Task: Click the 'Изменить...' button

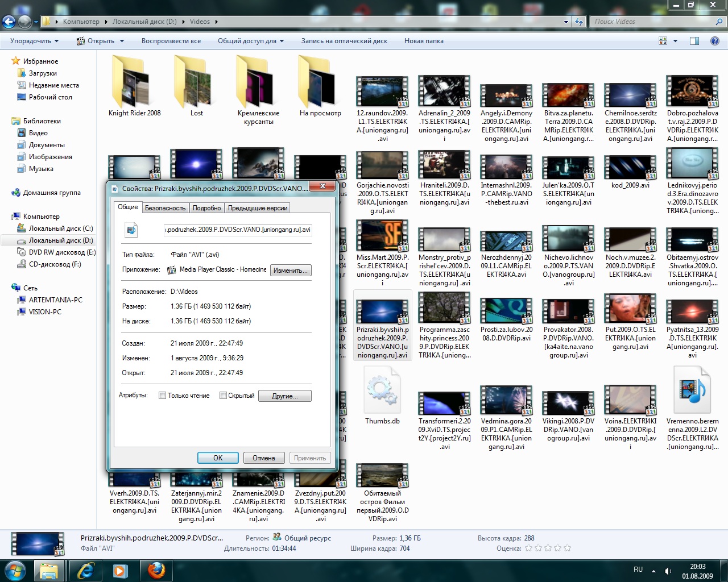Action: [x=291, y=271]
